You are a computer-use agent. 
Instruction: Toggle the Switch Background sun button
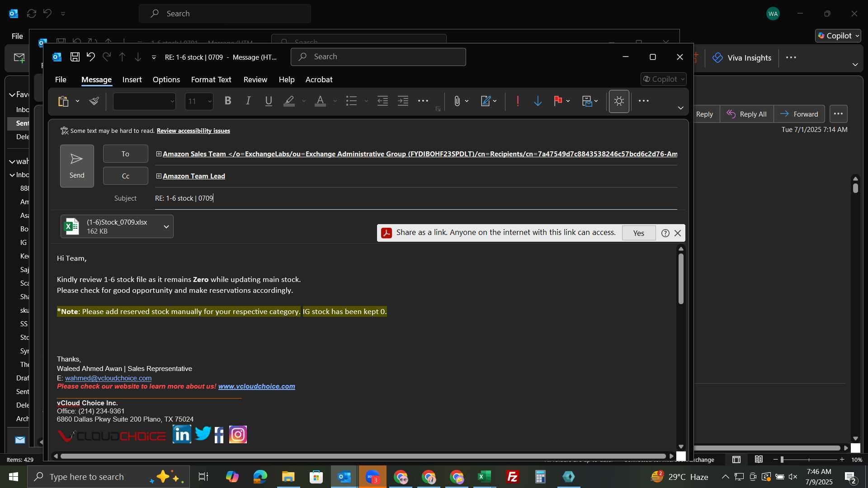pyautogui.click(x=619, y=101)
